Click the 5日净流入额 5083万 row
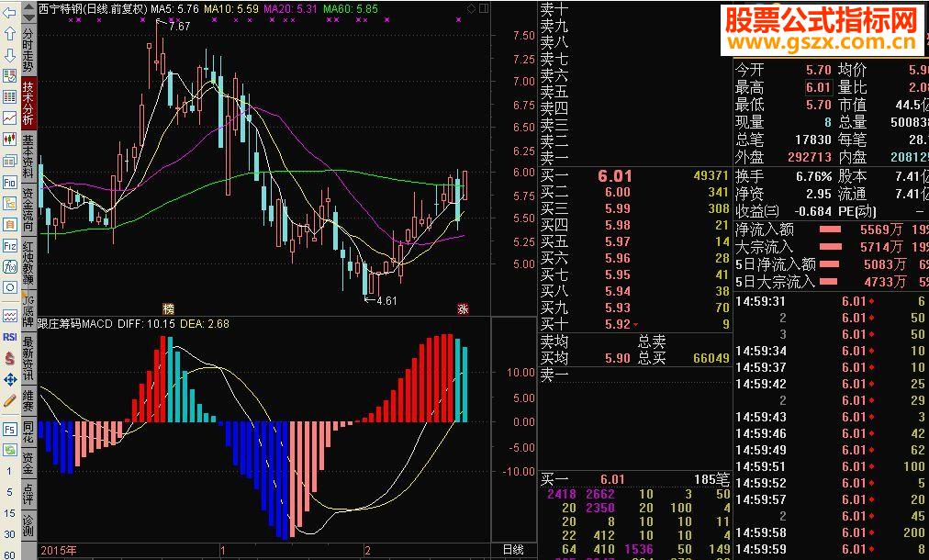 (832, 264)
